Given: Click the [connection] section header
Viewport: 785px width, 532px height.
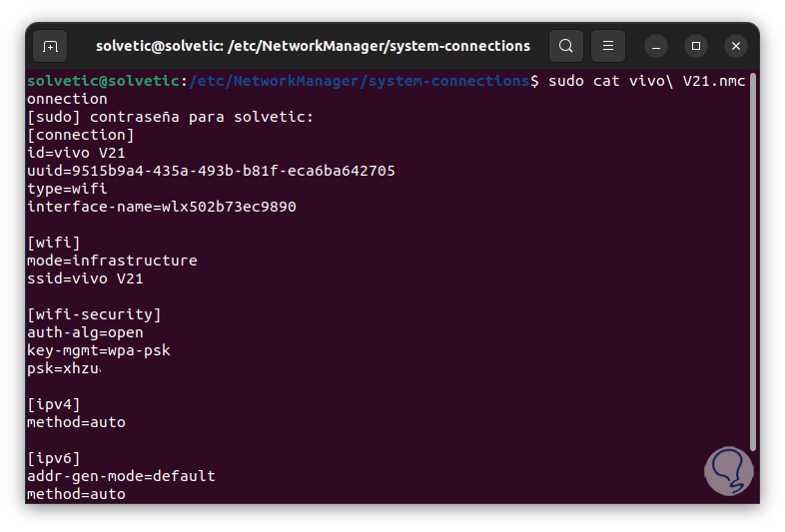Looking at the screenshot, I should [80, 135].
